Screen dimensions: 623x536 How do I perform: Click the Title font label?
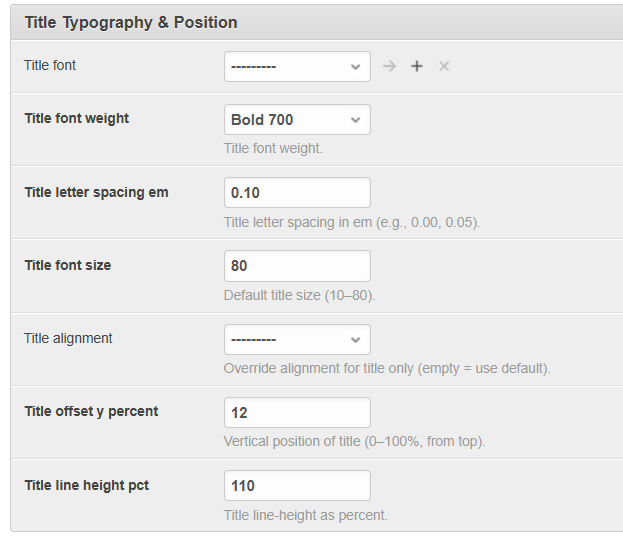click(50, 65)
